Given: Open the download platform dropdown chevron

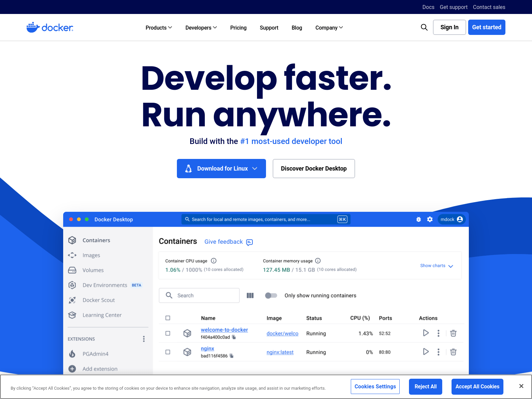Looking at the screenshot, I should pyautogui.click(x=255, y=169).
